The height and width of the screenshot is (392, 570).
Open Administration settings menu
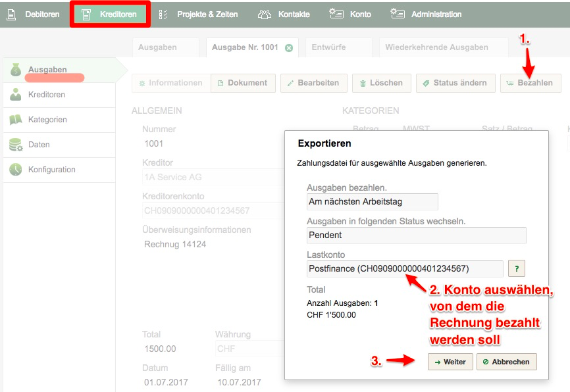pyautogui.click(x=426, y=14)
